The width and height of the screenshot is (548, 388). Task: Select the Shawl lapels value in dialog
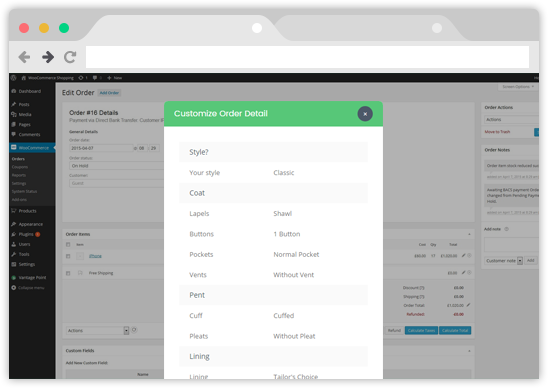(282, 214)
